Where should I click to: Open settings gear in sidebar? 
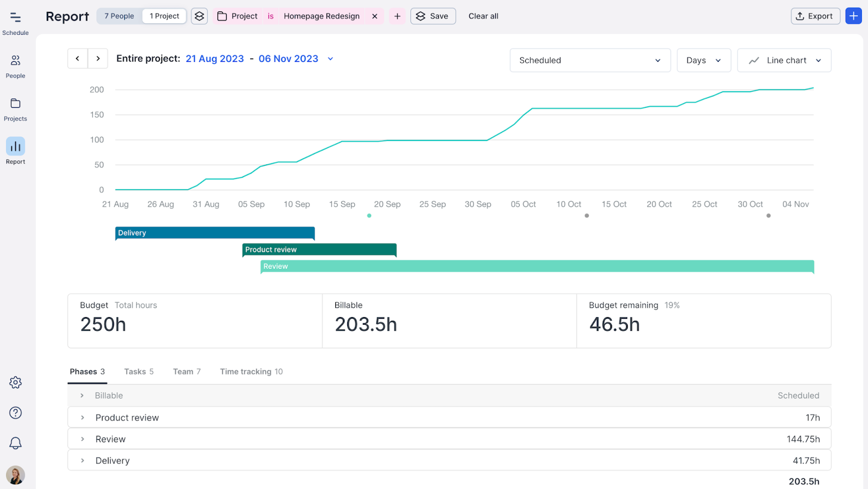tap(15, 383)
